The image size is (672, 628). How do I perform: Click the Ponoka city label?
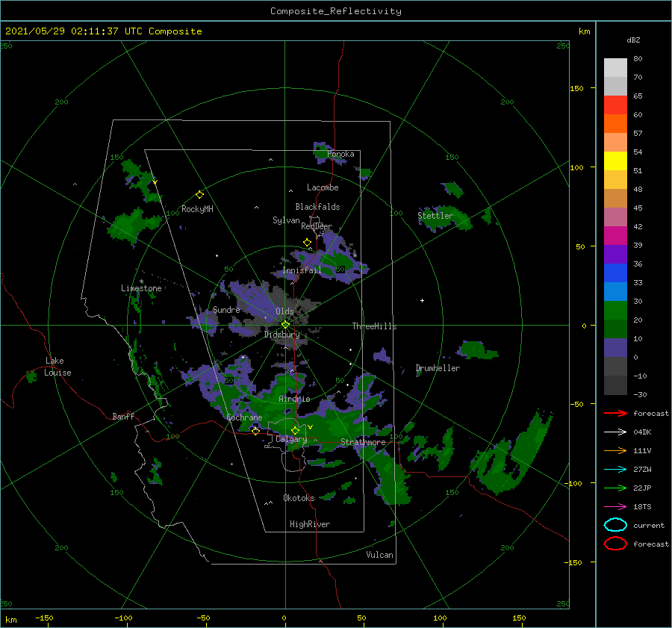coord(340,154)
